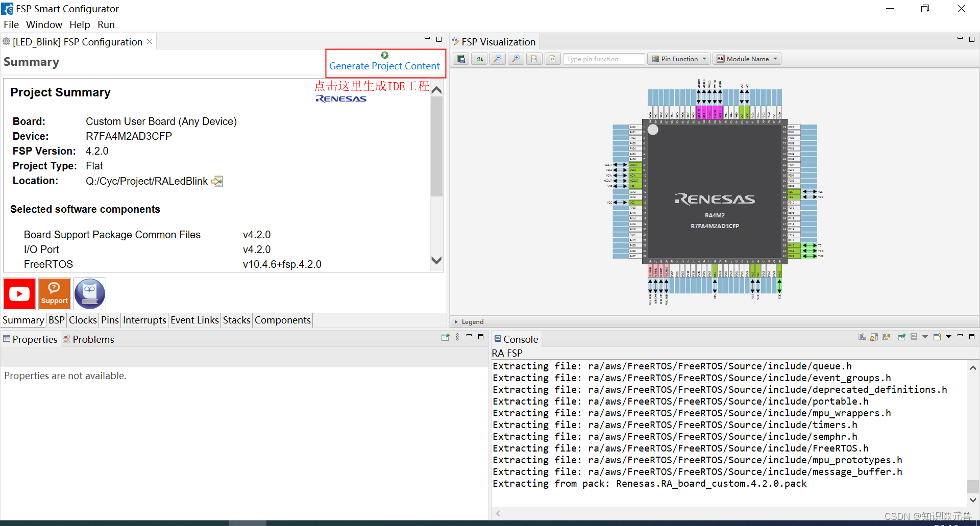Click Display Selected Console icon
This screenshot has width=980, height=526.
pyautogui.click(x=914, y=337)
